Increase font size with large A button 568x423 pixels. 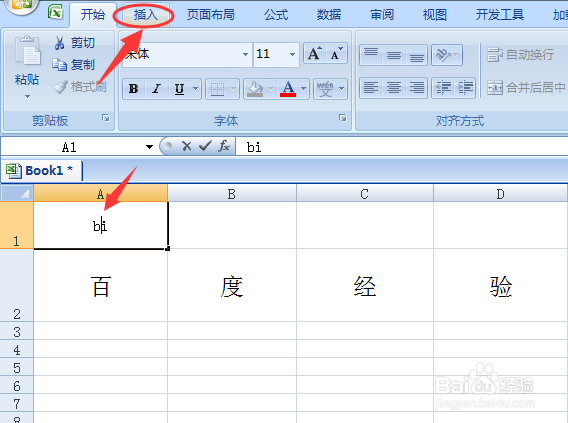tap(314, 54)
